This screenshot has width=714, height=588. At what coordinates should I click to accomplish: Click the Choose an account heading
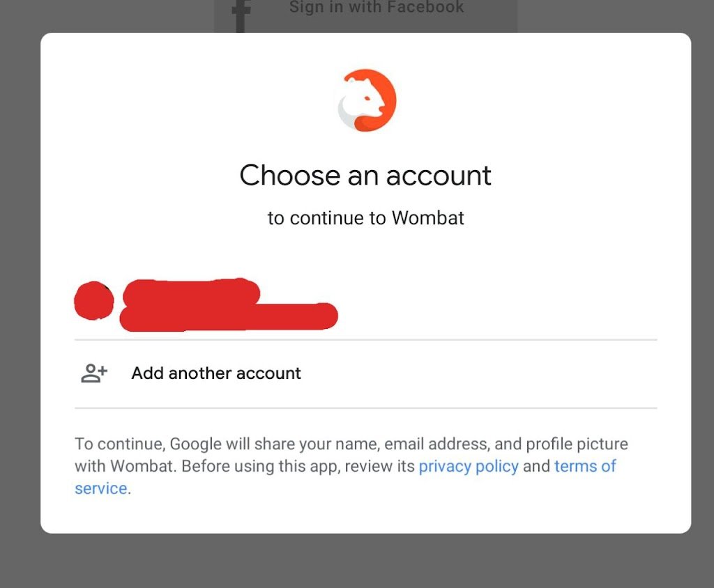(x=365, y=176)
